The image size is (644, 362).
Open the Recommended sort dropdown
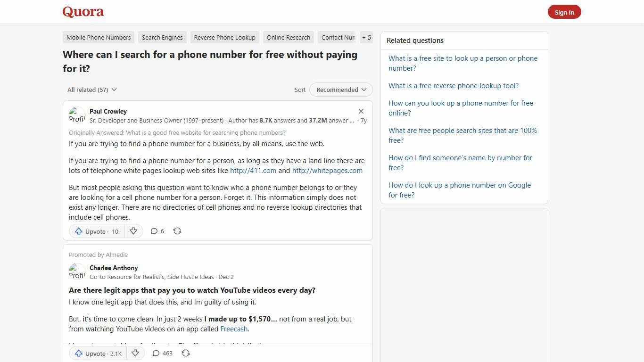pyautogui.click(x=340, y=90)
